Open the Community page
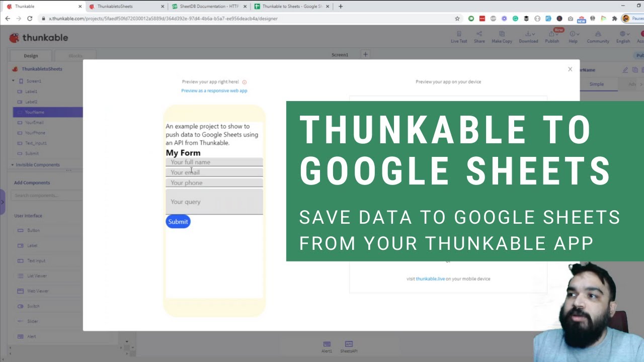The width and height of the screenshot is (644, 362). pyautogui.click(x=598, y=37)
